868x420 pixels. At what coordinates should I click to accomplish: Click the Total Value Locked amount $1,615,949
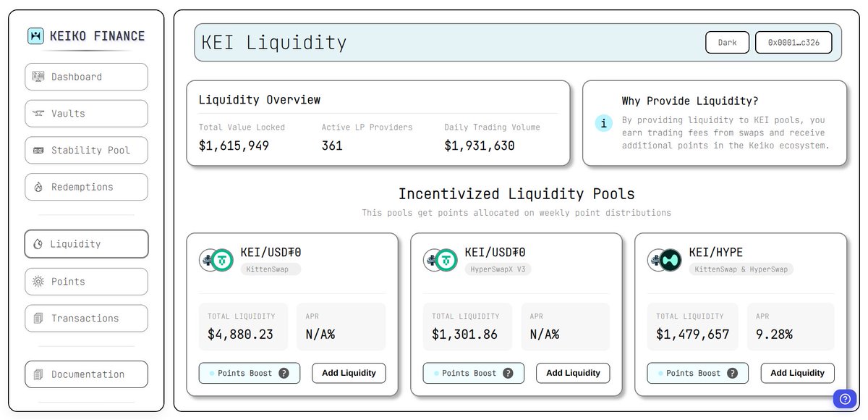[x=234, y=146]
